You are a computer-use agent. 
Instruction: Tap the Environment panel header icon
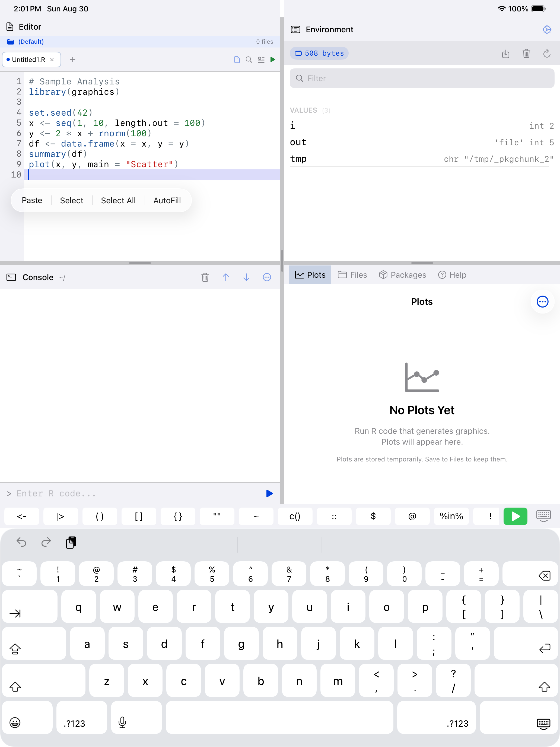pyautogui.click(x=295, y=29)
